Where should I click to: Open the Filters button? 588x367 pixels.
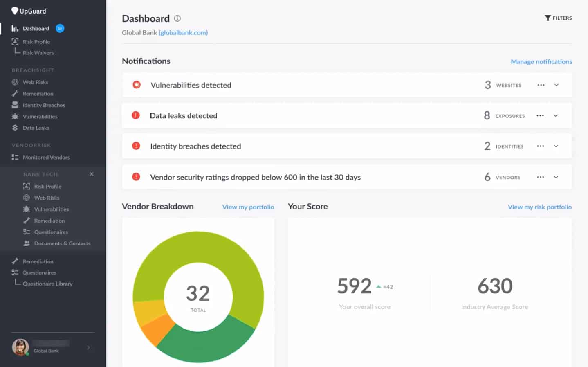click(558, 18)
